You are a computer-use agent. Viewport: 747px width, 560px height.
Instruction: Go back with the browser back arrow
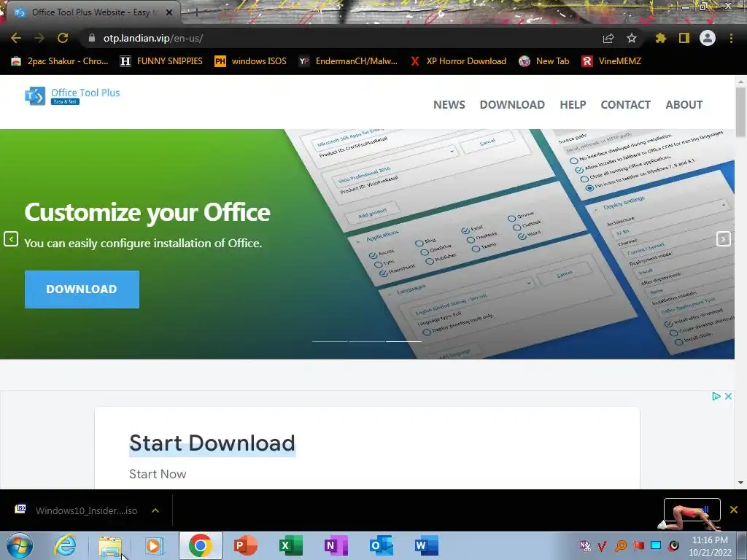pyautogui.click(x=16, y=38)
